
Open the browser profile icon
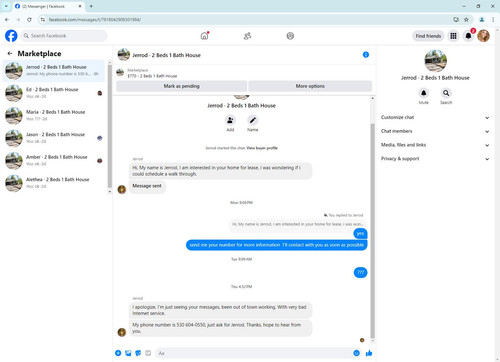coord(482,20)
